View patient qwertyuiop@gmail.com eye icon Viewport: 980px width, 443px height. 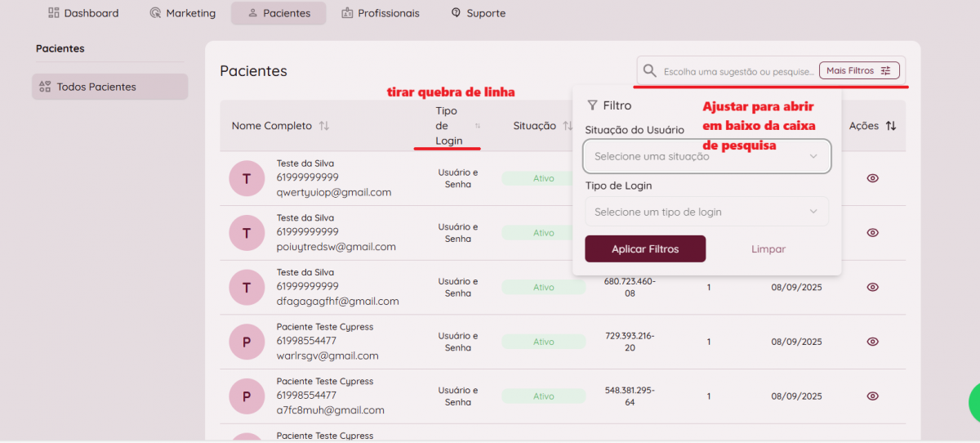click(872, 178)
